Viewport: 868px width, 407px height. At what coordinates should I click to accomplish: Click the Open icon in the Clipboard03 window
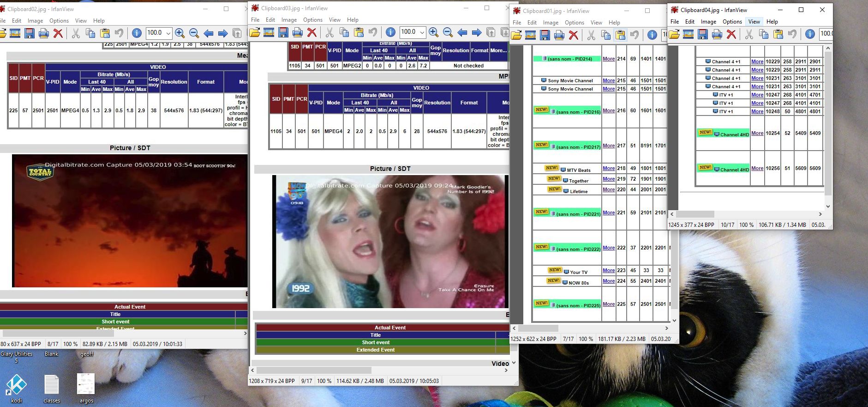click(x=254, y=32)
